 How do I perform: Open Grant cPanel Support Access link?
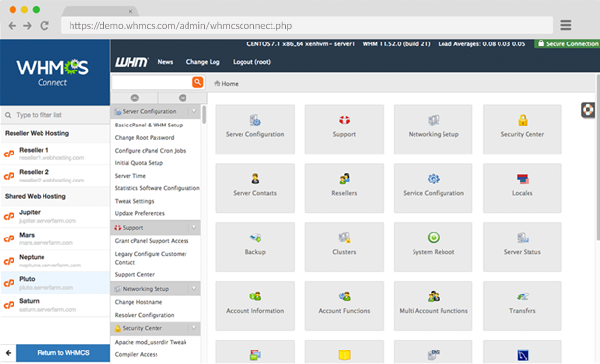coord(152,241)
